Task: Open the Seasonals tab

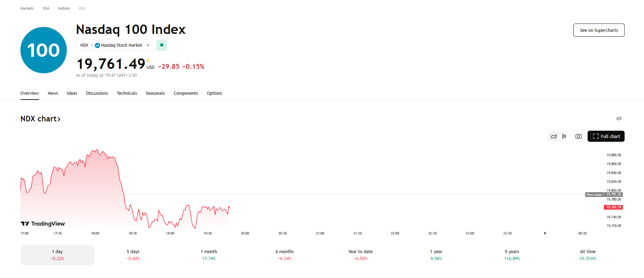Action: click(x=155, y=93)
